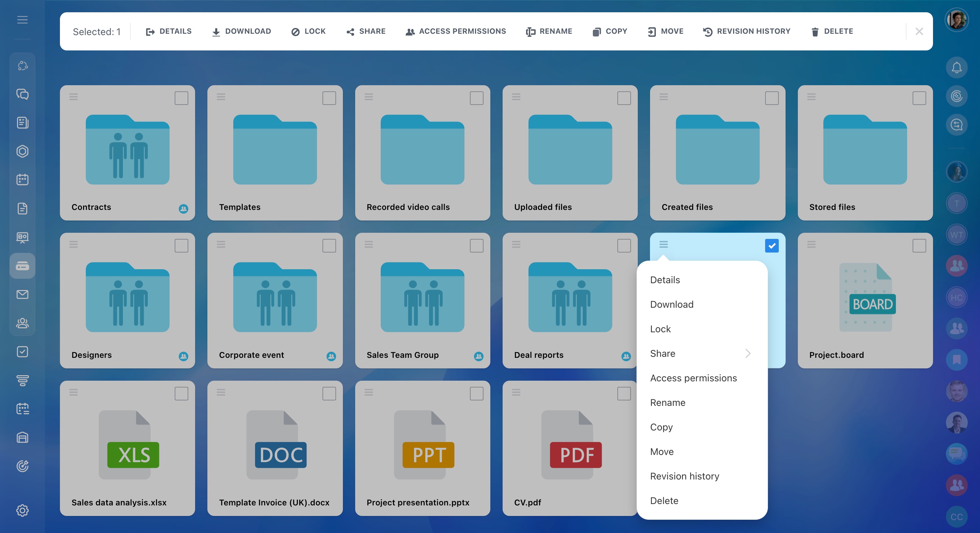Viewport: 980px width, 533px height.
Task: Select Revision history in context menu
Action: 684,476
